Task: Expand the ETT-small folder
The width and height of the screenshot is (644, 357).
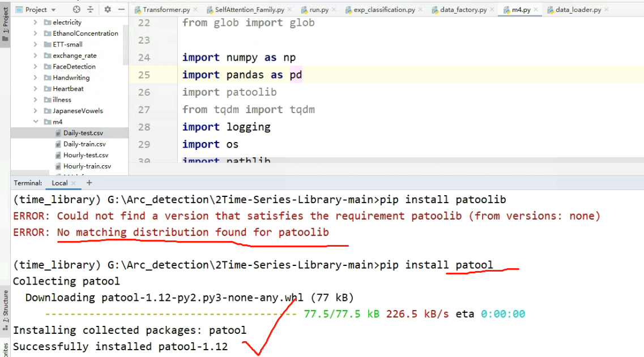Action: (35, 44)
